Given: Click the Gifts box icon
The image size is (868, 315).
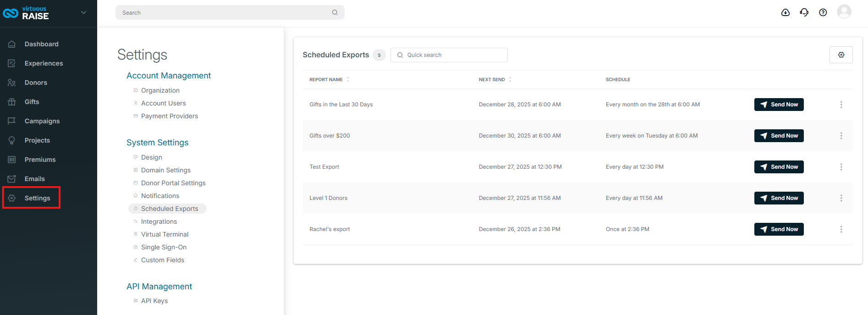Looking at the screenshot, I should tap(12, 102).
